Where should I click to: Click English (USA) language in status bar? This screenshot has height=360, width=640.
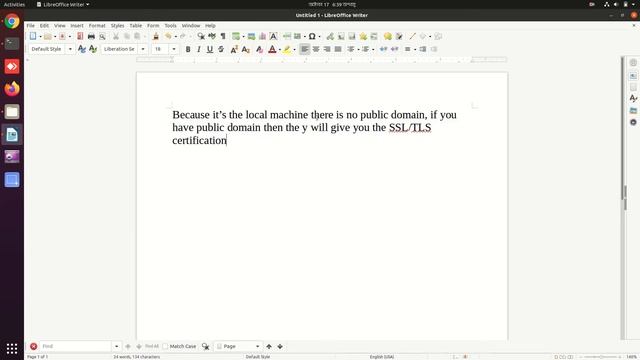click(x=382, y=357)
